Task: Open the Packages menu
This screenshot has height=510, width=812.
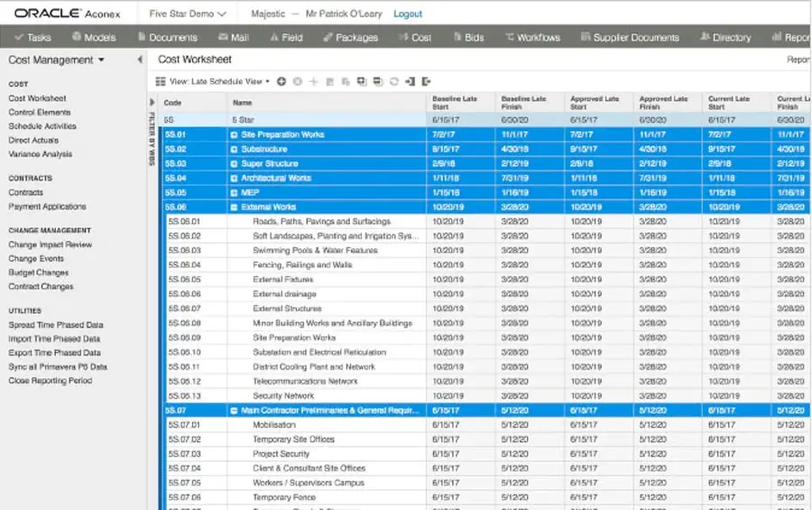Action: pos(351,37)
